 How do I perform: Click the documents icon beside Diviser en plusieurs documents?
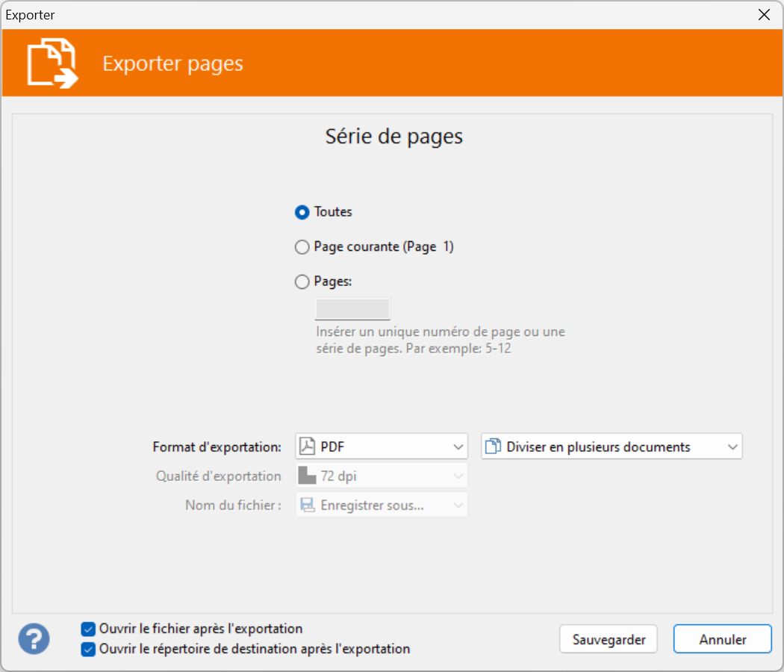pyautogui.click(x=492, y=447)
